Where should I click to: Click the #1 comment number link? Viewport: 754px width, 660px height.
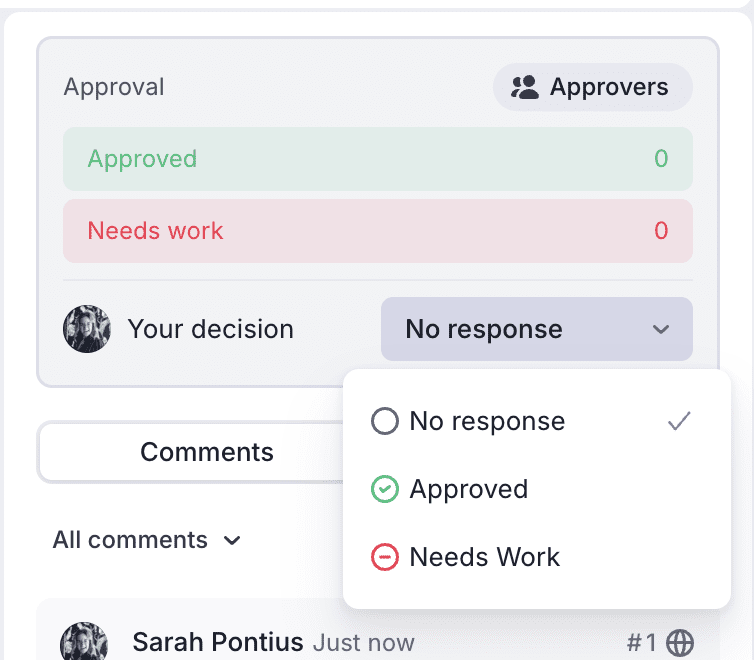[x=641, y=643]
